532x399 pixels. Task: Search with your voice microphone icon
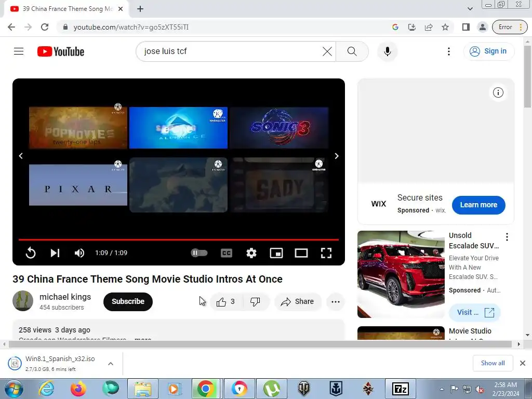pyautogui.click(x=388, y=51)
